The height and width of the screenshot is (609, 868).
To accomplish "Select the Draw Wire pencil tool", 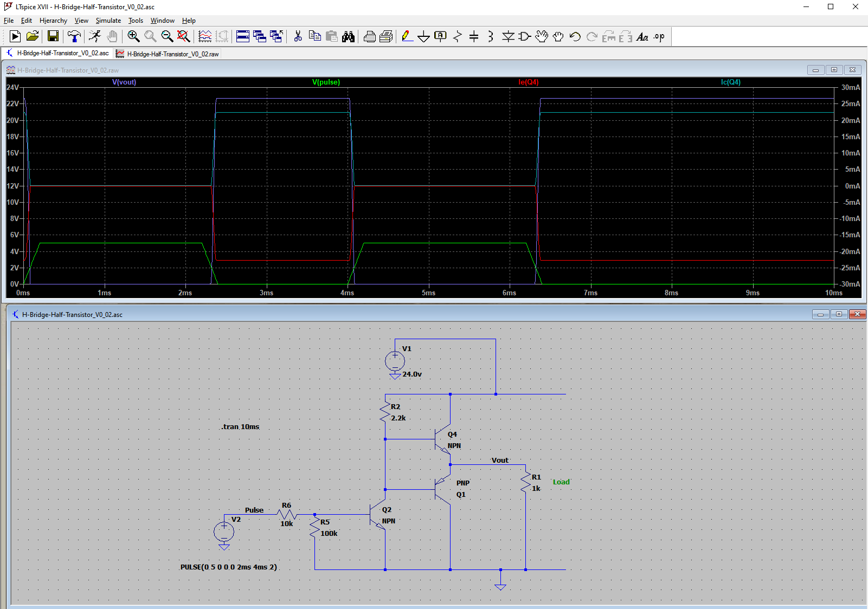I will [x=407, y=36].
